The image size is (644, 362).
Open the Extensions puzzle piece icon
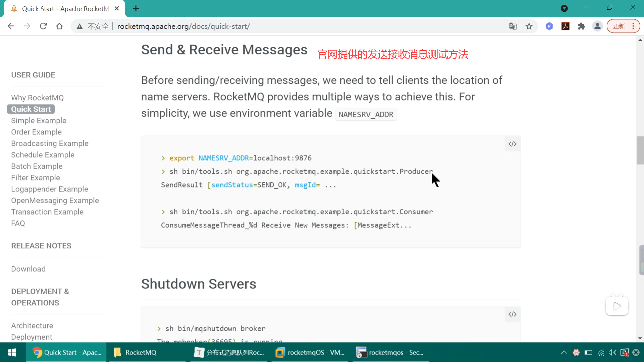581,26
